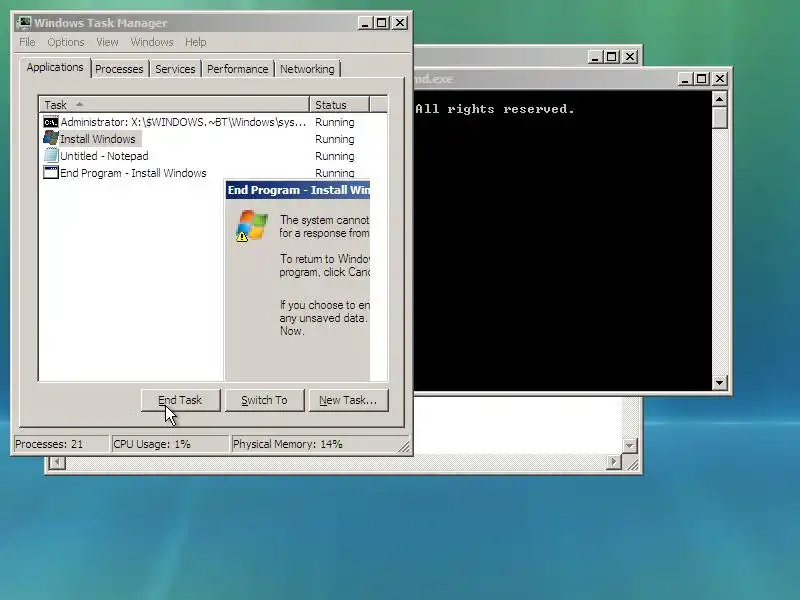
Task: Click the CPU Usage: 1% status entry
Action: [x=169, y=444]
